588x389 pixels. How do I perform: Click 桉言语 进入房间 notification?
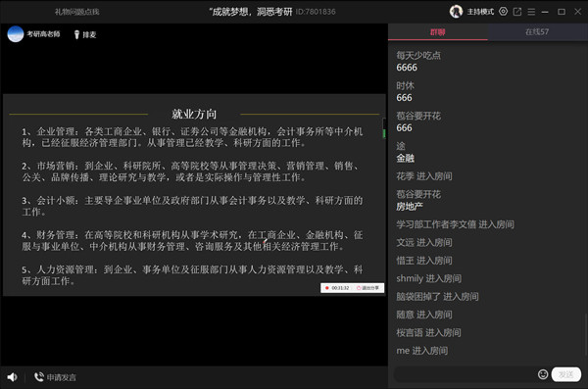coord(428,332)
